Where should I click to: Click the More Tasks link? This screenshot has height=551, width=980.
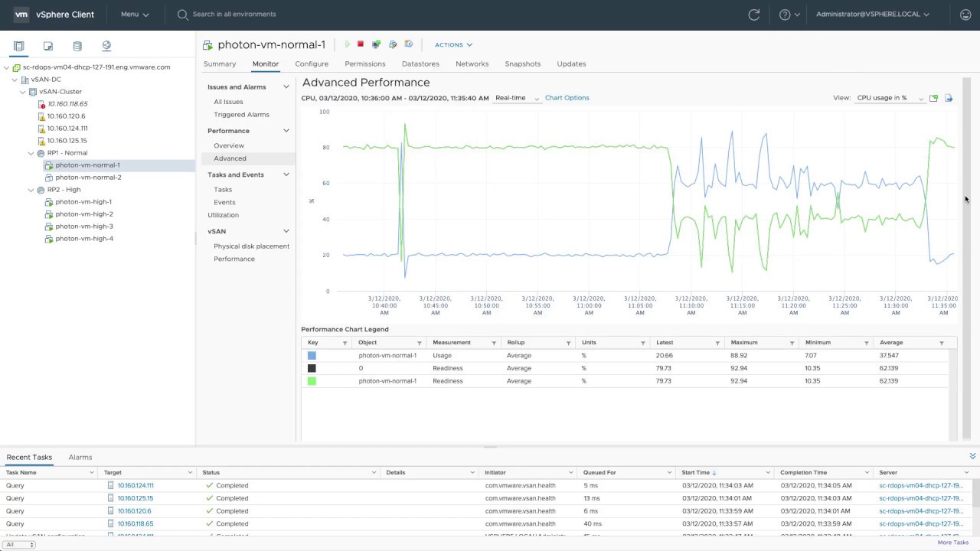[x=952, y=543]
